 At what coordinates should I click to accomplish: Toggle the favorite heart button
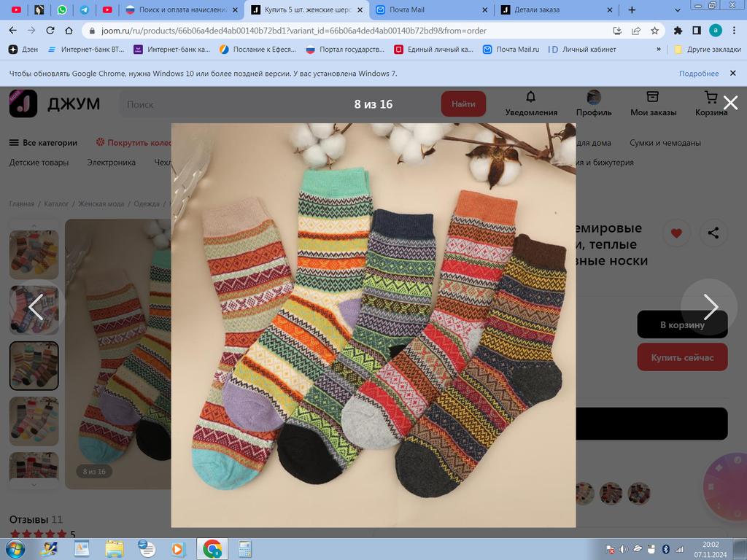tap(676, 233)
